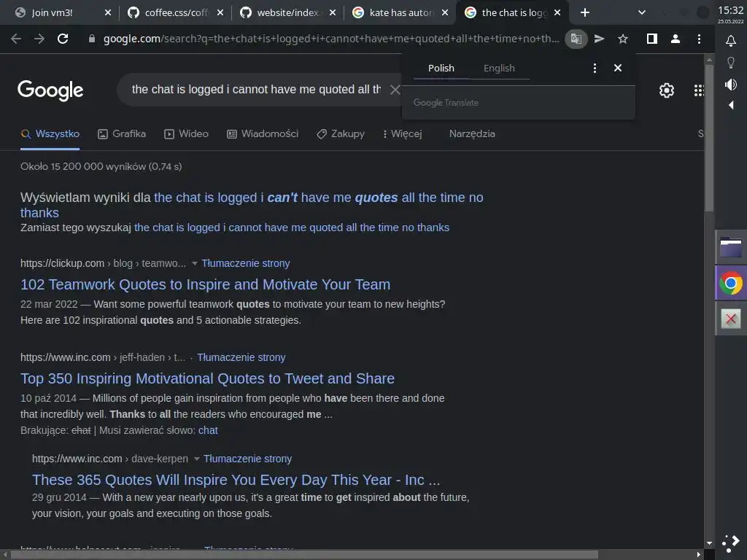The image size is (747, 560).
Task: Open '102 Teamwork Quotes to Inspire' result
Action: pos(205,284)
